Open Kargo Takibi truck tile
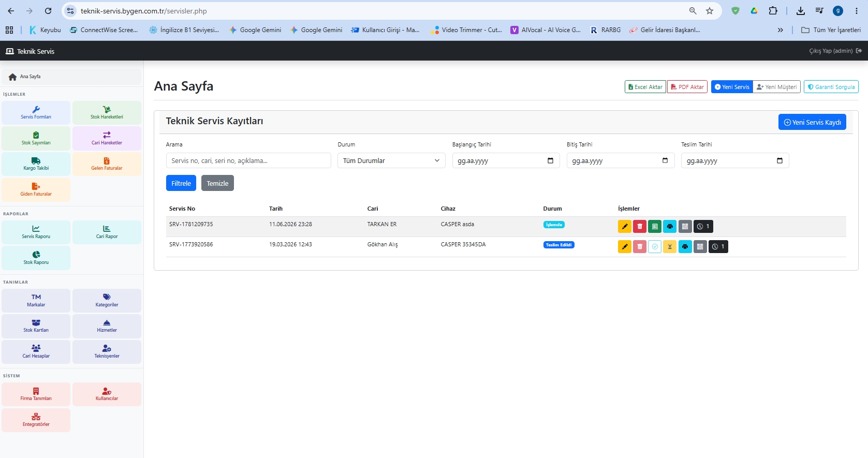 coord(36,164)
